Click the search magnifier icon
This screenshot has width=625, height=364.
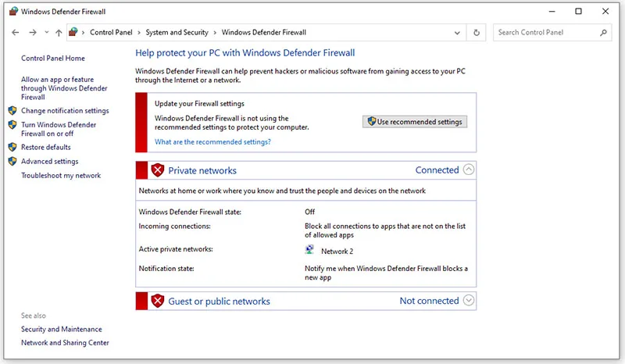tap(603, 33)
